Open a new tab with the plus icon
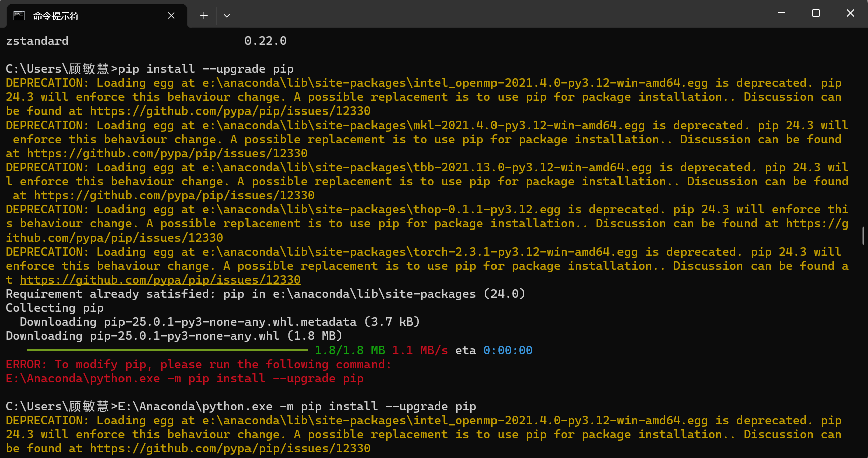The height and width of the screenshot is (458, 868). 204,15
